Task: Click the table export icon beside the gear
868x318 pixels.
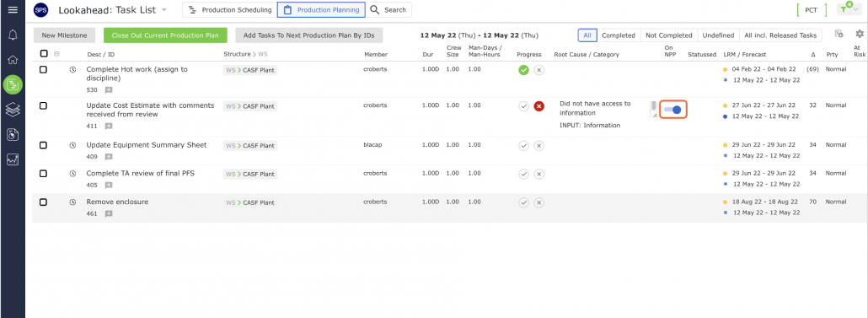Action: pos(839,35)
